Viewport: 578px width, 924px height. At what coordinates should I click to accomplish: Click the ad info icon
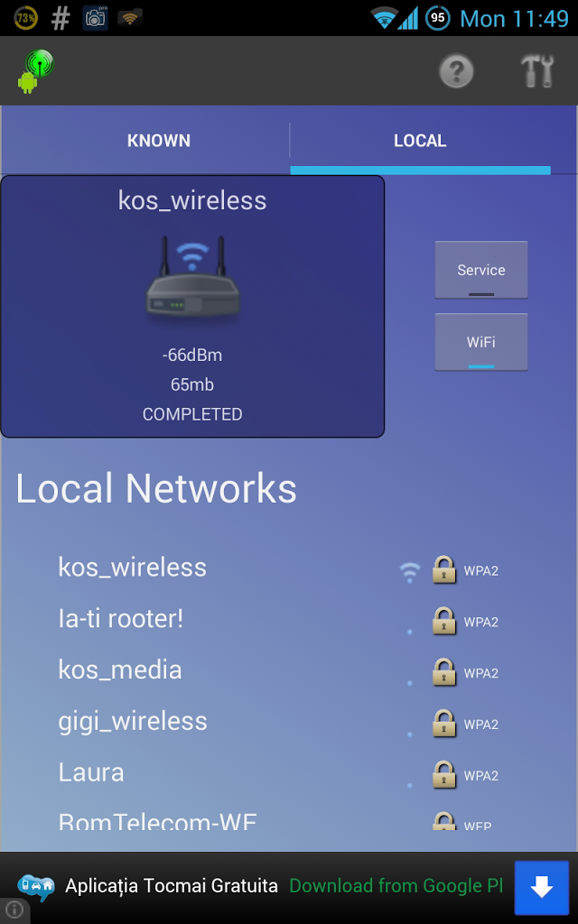point(14,910)
